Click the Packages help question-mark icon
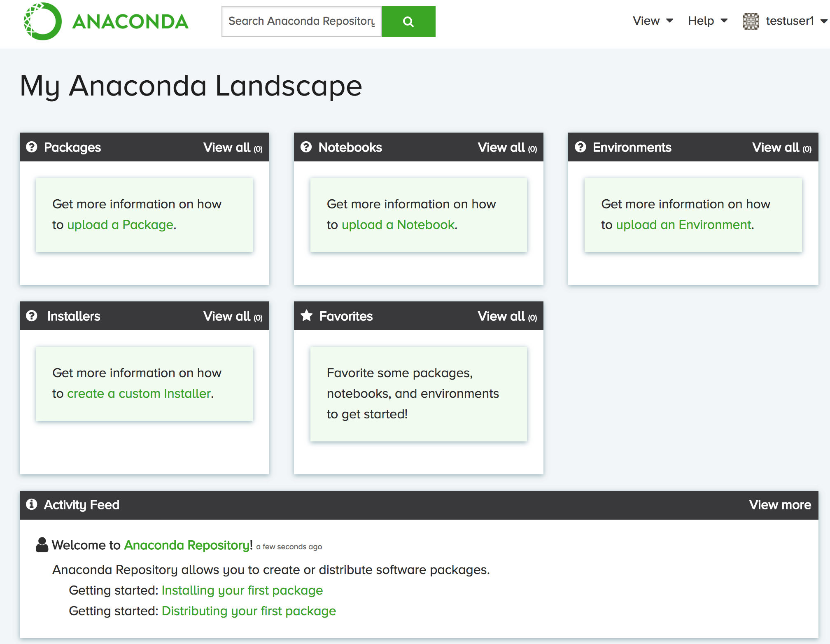Image resolution: width=830 pixels, height=644 pixels. coord(32,147)
